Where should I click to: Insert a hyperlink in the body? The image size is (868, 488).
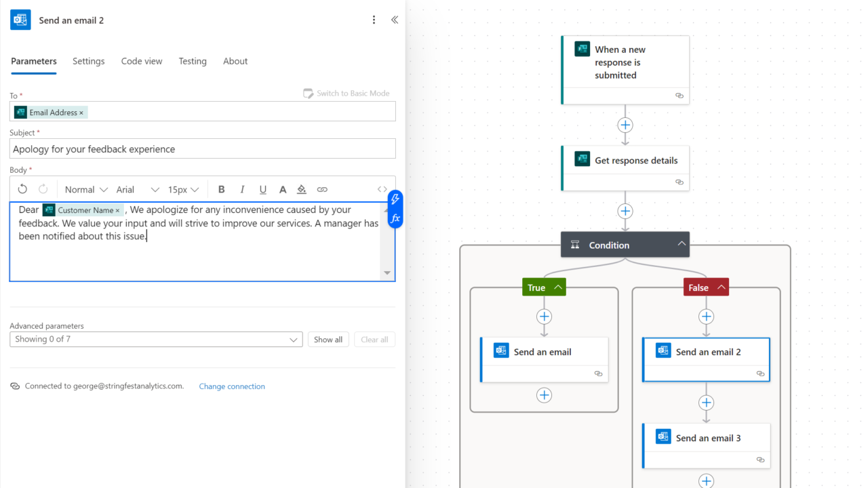pos(322,190)
